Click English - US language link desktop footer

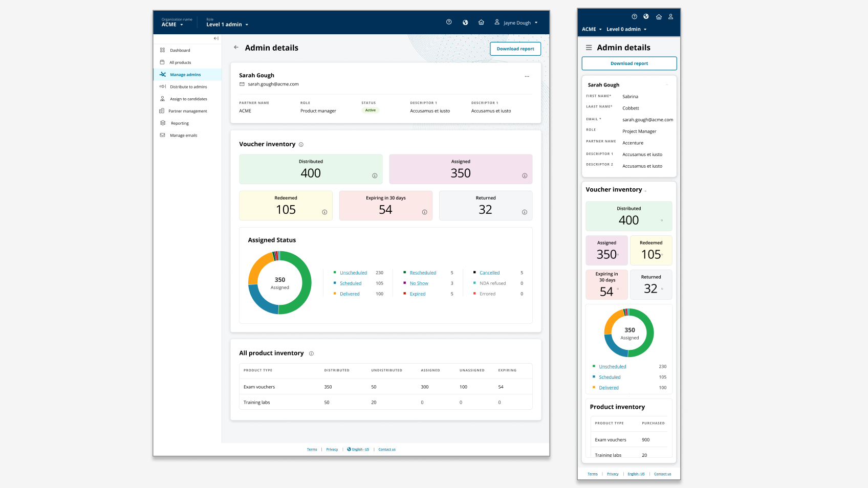tap(358, 450)
